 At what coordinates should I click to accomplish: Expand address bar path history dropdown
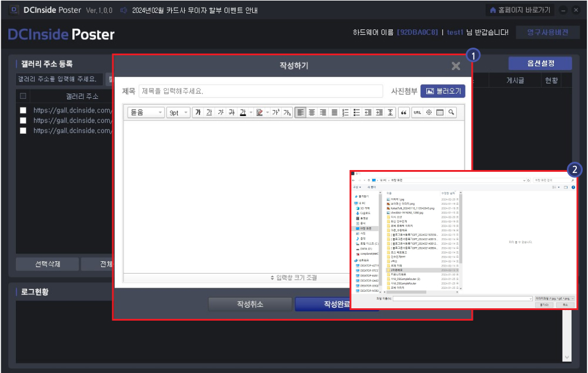(x=524, y=180)
